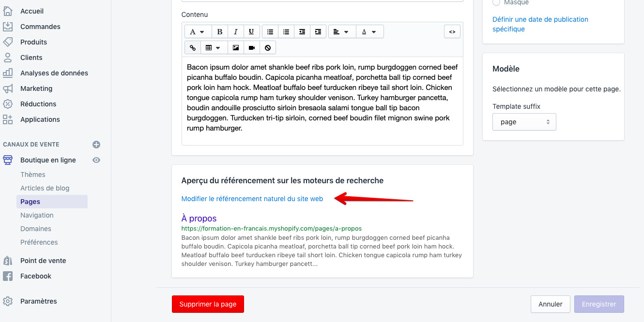Viewport: 644px width, 322px height.
Task: Insert a link in content
Action: [x=192, y=48]
